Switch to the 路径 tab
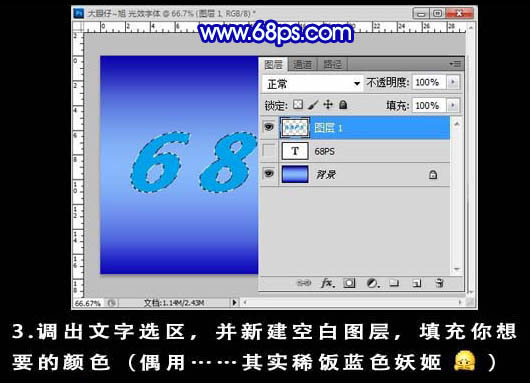Viewport: 530px width, 383px height. click(x=332, y=64)
